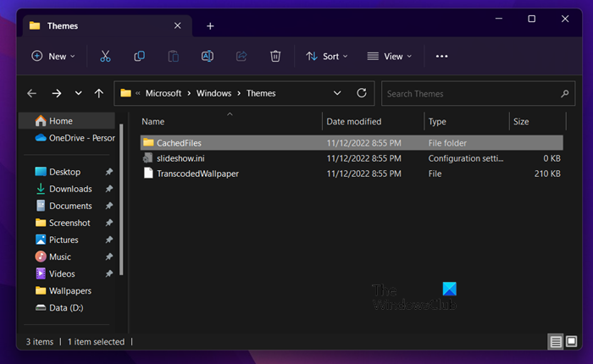Click the Delete trash icon

click(x=275, y=56)
